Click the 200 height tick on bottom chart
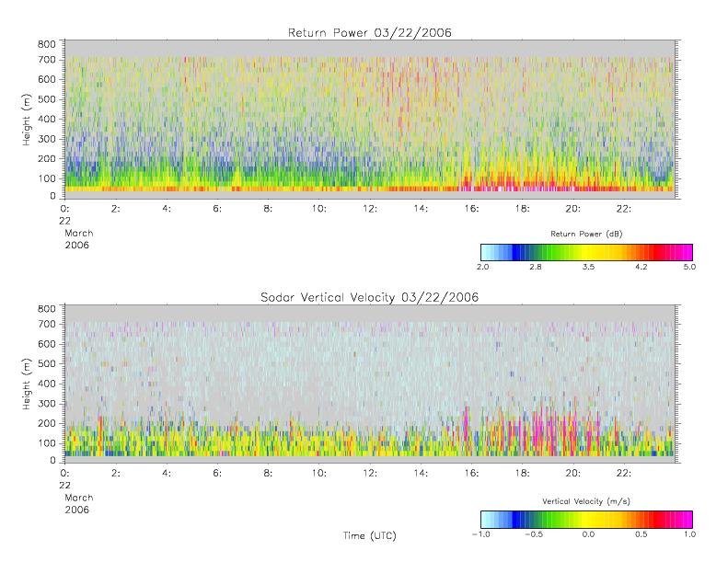This screenshot has height=562, width=728. click(x=46, y=423)
